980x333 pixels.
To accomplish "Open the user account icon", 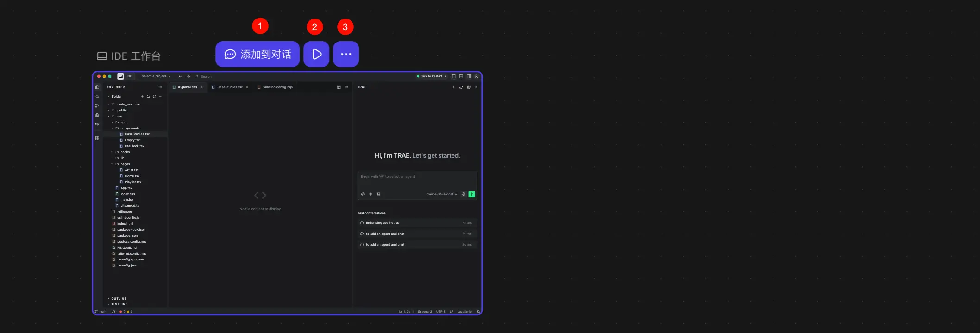I will click(476, 76).
